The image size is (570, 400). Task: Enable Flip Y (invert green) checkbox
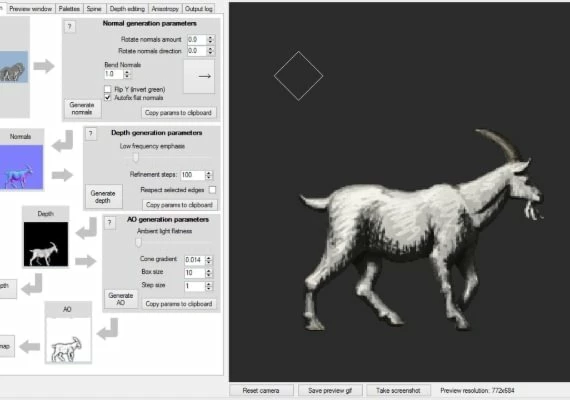(x=108, y=89)
